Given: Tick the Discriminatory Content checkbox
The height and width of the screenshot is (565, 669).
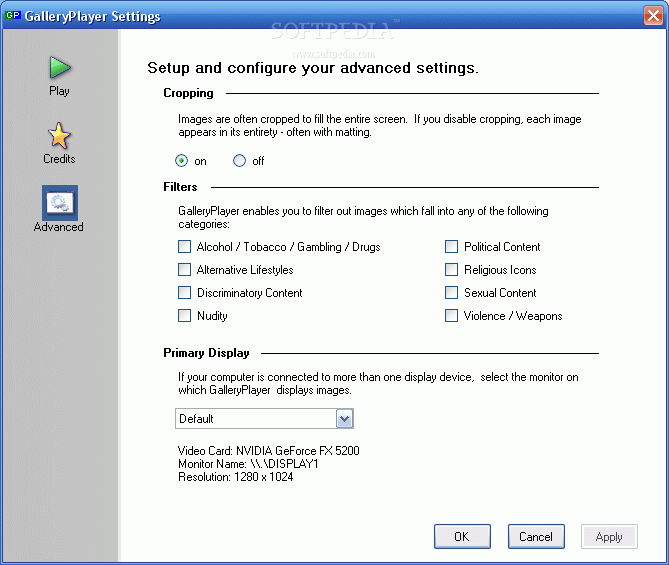Looking at the screenshot, I should coord(184,293).
